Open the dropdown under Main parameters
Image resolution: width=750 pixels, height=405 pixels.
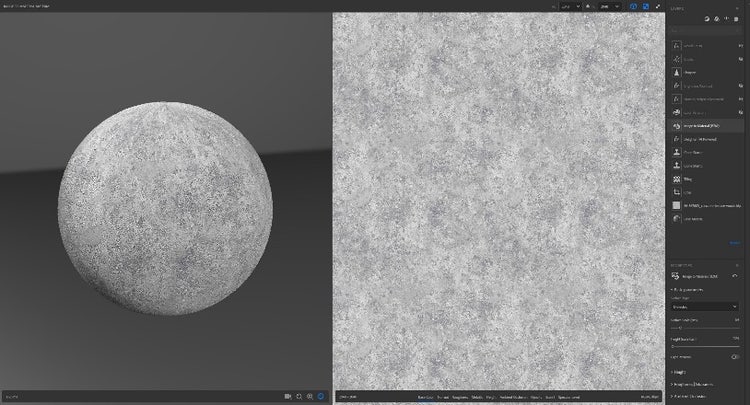tap(705, 306)
